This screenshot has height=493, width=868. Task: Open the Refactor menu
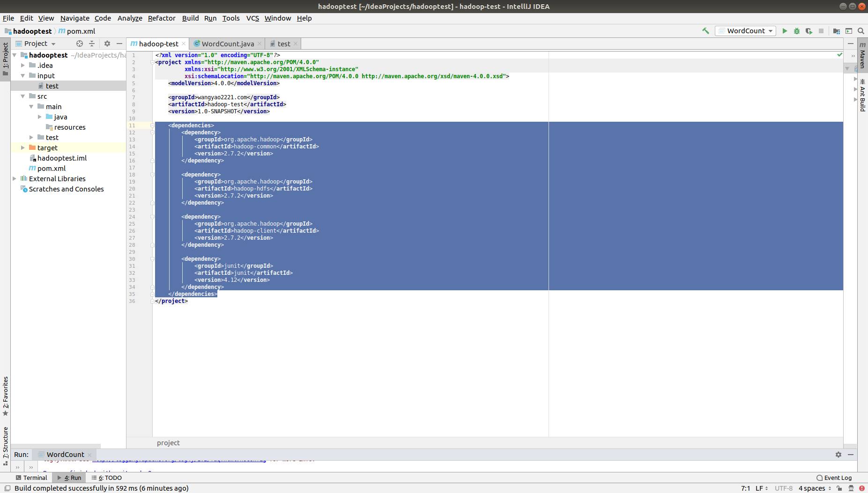click(x=161, y=18)
